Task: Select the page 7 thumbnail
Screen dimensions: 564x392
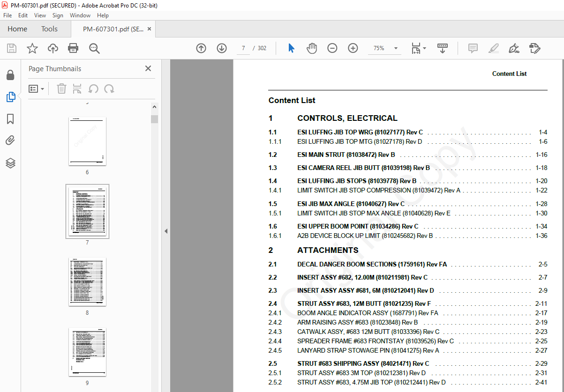Action: 87,211
